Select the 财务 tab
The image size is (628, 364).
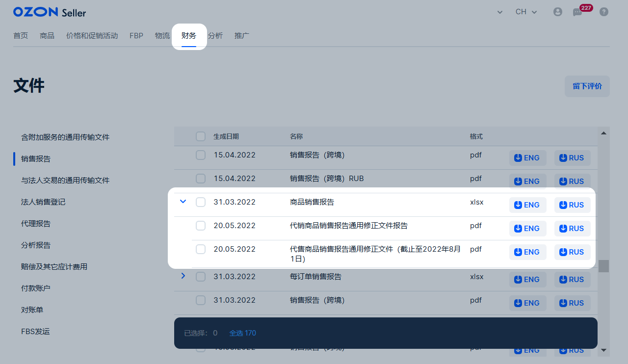189,36
